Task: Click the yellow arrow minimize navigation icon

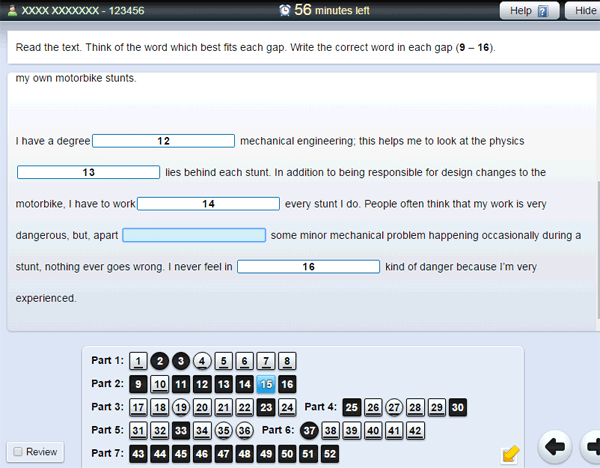Action: point(511,454)
